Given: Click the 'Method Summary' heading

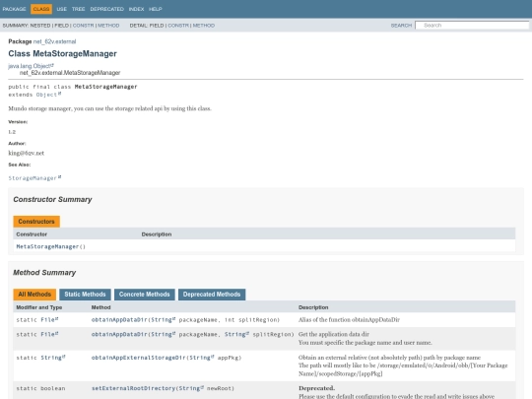Looking at the screenshot, I should click(x=44, y=273).
